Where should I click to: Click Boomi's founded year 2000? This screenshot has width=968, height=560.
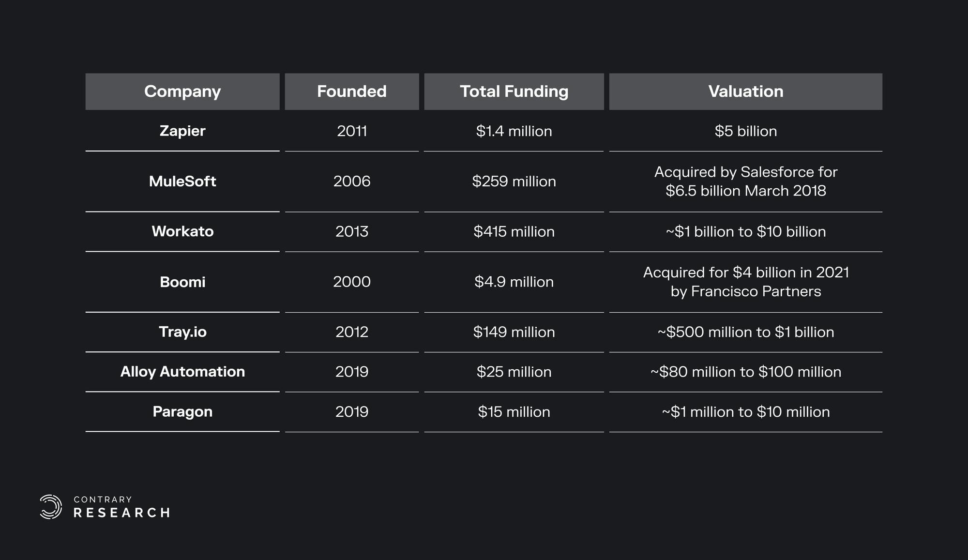point(352,282)
